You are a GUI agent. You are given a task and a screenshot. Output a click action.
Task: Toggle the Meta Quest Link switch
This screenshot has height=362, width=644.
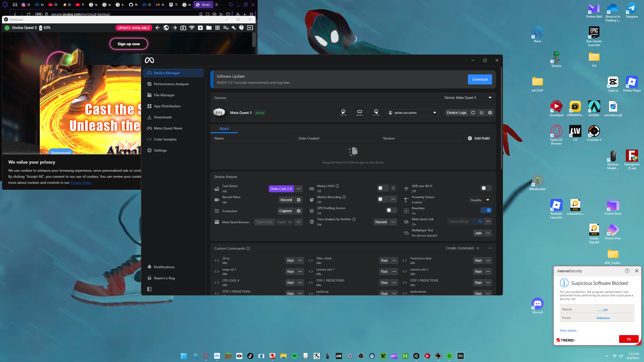click(478, 221)
